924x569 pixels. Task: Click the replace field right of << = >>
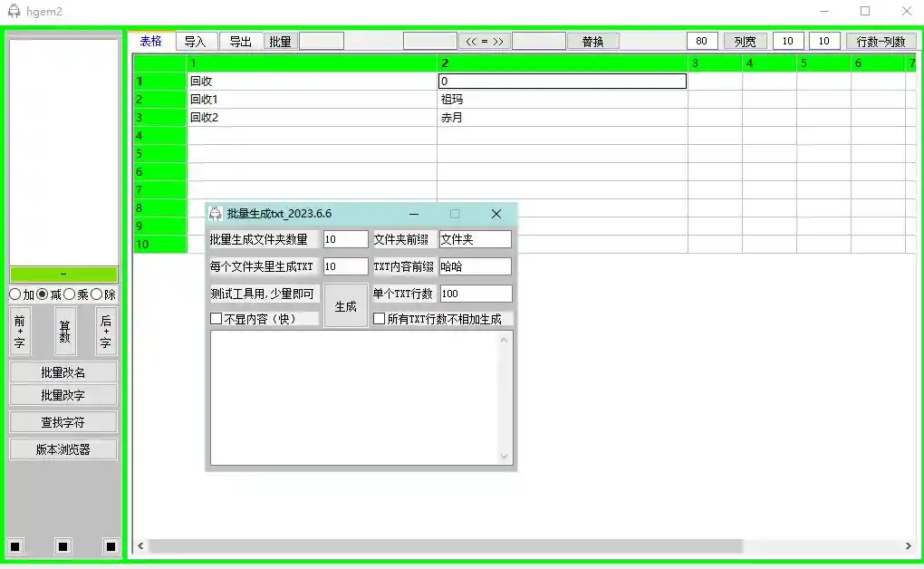pos(539,42)
